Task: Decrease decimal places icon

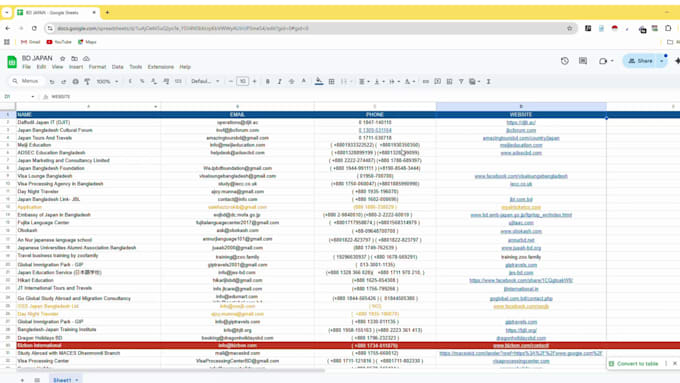Action: pos(154,82)
